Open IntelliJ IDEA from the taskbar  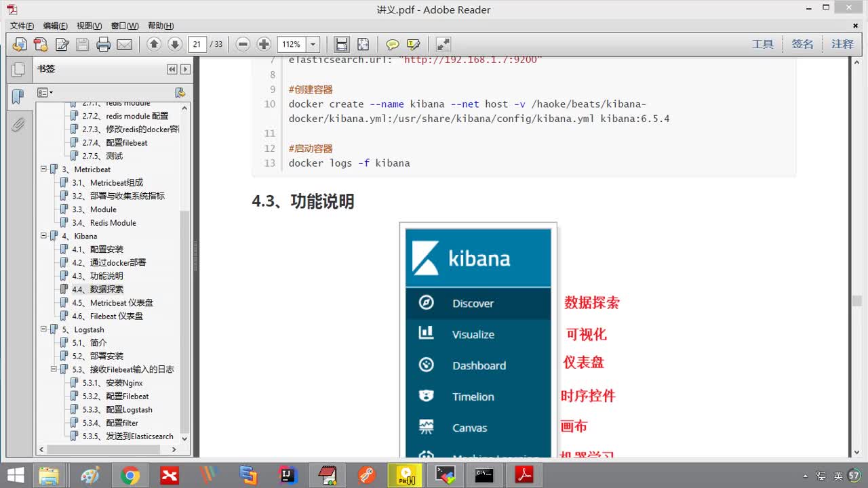pos(288,476)
